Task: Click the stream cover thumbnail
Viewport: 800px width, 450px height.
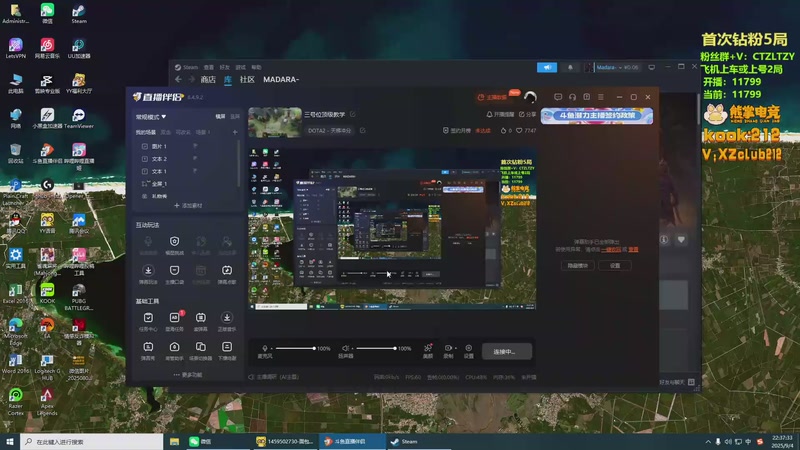Action: [x=275, y=122]
